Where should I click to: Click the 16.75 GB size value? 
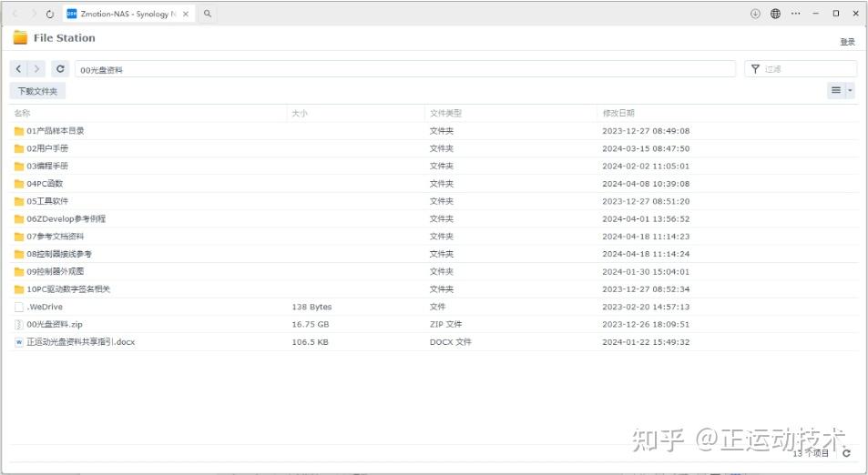point(311,325)
